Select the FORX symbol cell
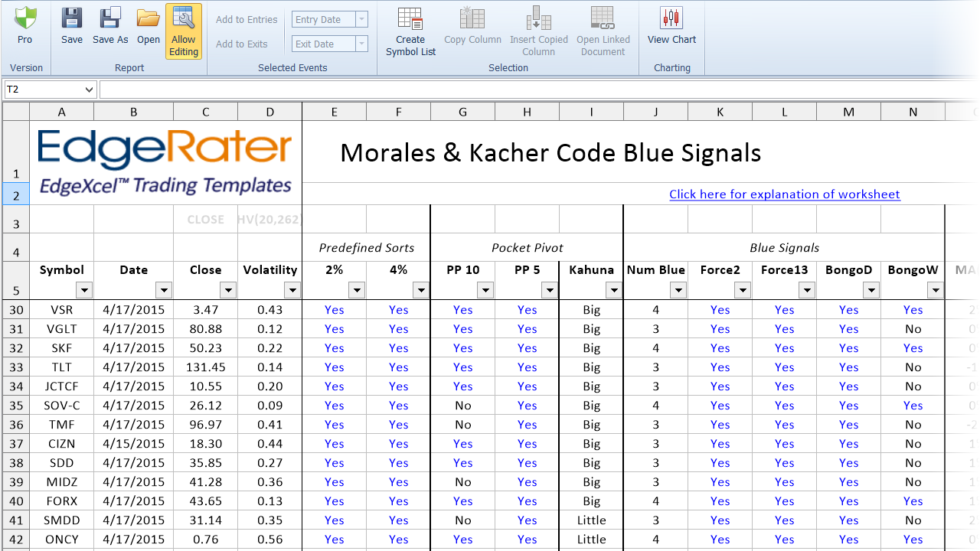The height and width of the screenshot is (551, 980). 62,501
